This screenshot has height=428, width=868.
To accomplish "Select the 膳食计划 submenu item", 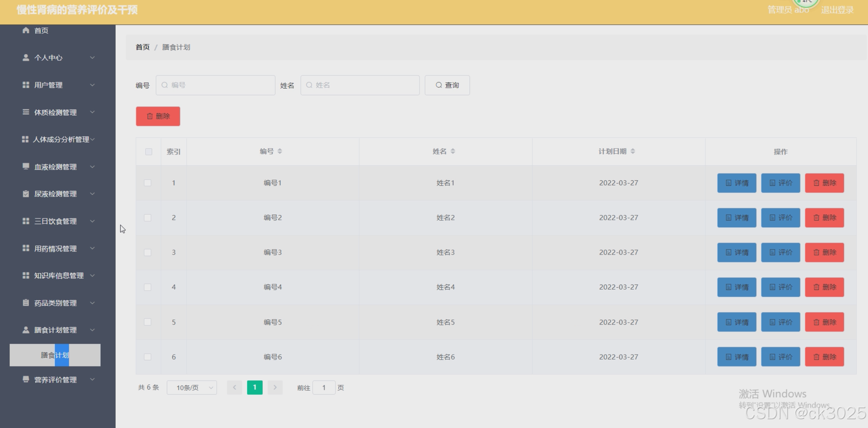I will coord(55,355).
